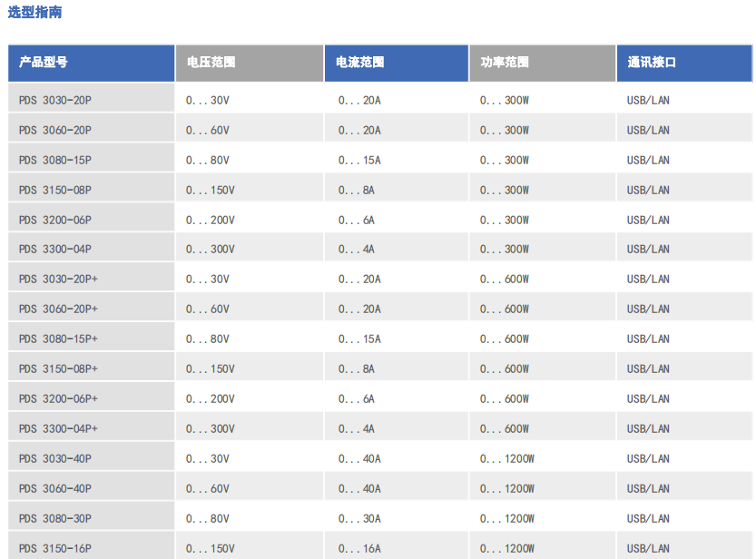Click USB/LAN in PDS 3300-04P+ row
756x559 pixels.
[x=648, y=428]
